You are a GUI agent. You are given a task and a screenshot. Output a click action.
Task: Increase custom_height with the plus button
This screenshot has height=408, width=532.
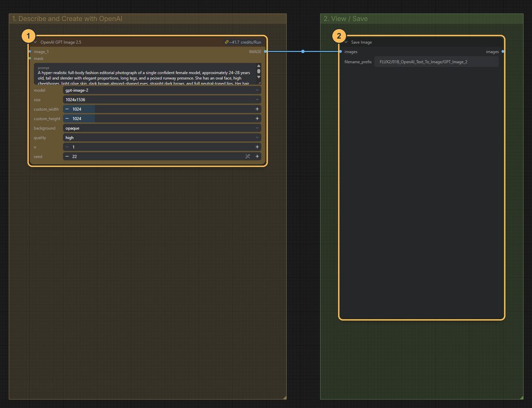(x=257, y=119)
